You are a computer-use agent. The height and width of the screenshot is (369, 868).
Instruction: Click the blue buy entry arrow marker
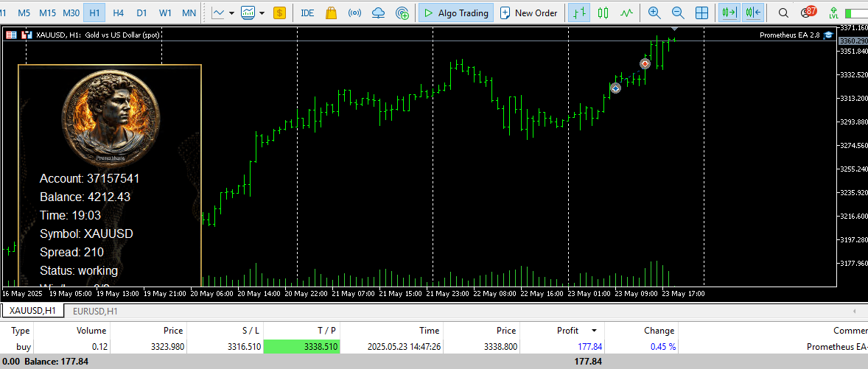pos(615,88)
